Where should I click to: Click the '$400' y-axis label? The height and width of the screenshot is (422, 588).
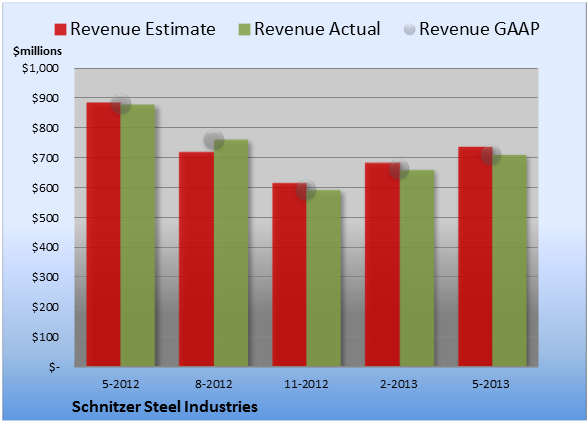(x=45, y=248)
